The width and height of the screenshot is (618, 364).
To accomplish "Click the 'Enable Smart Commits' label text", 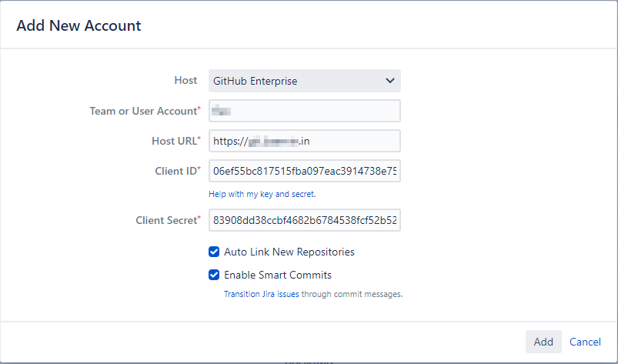I will pos(278,275).
